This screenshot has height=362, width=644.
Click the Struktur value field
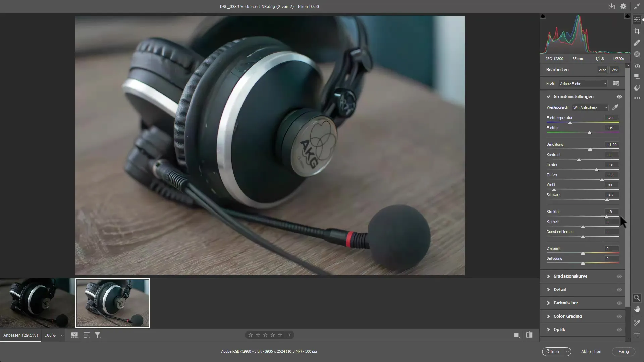(x=611, y=212)
